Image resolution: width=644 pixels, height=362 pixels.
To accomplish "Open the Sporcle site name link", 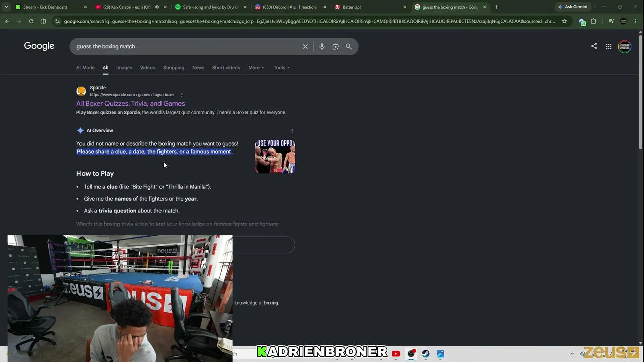I will pos(98,88).
